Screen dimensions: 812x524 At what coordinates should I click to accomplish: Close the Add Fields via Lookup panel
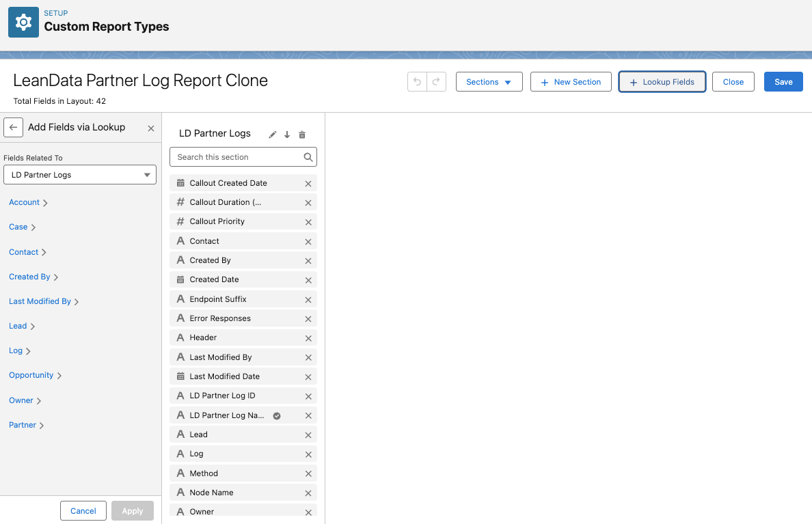[151, 128]
